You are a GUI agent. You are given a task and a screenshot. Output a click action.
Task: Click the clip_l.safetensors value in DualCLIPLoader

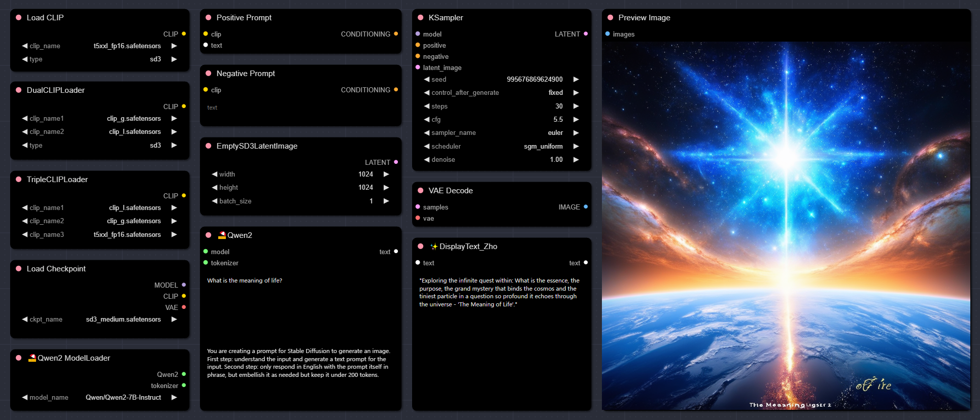click(134, 131)
